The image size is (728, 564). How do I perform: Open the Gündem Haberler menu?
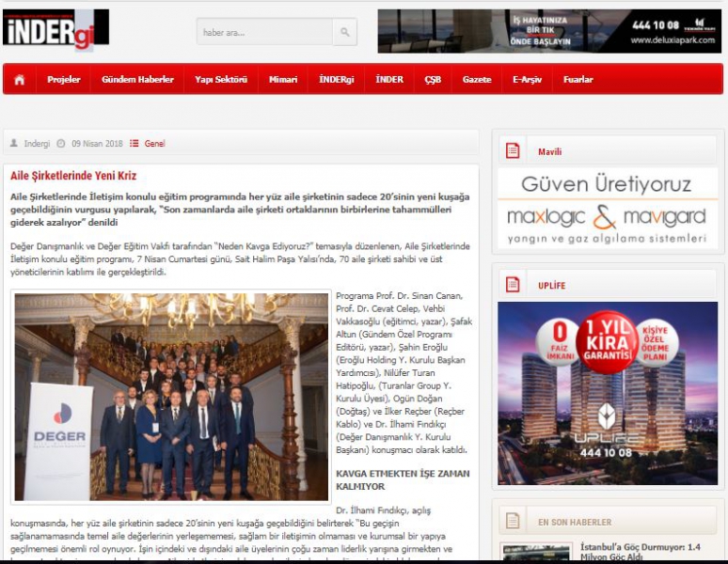click(x=137, y=80)
